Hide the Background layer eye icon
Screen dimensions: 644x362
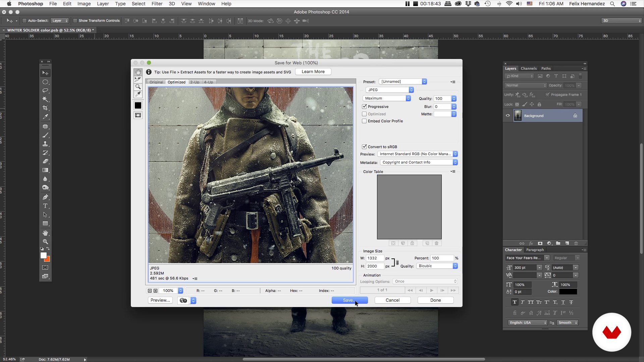click(x=508, y=116)
